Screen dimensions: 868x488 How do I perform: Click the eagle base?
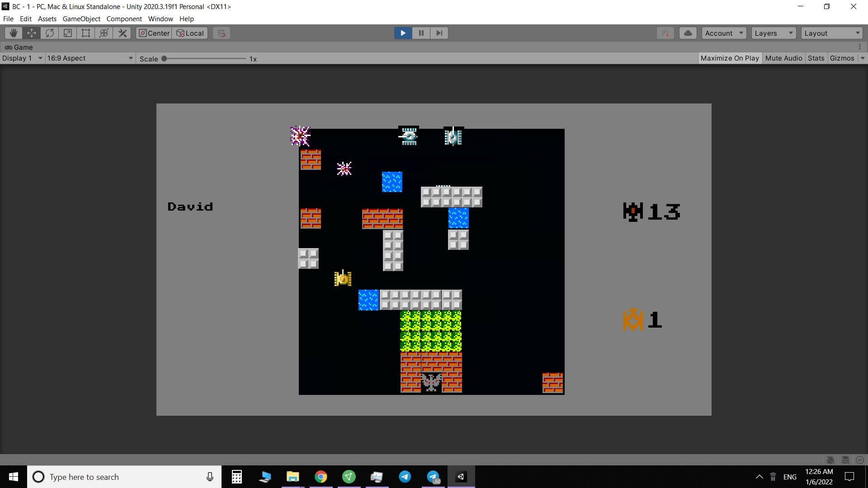tap(431, 382)
